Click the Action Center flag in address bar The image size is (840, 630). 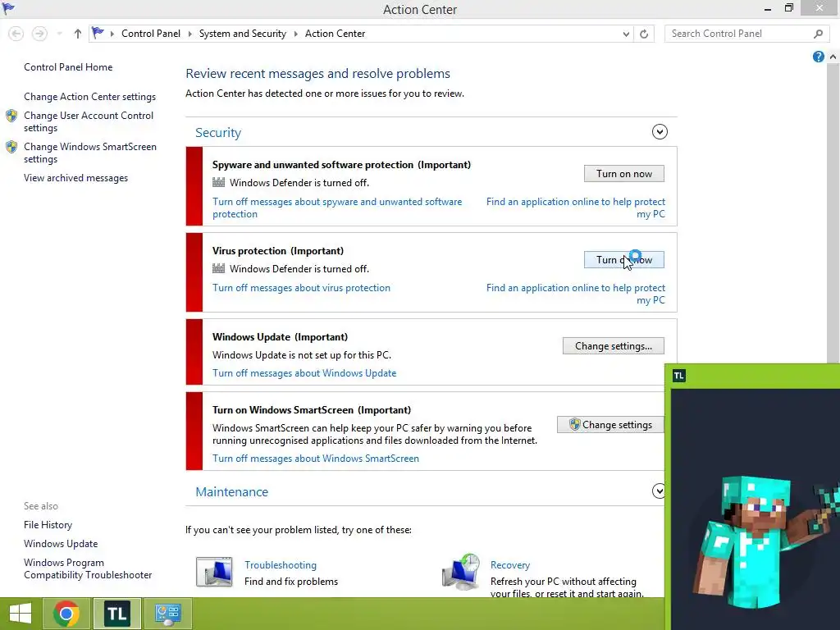pyautogui.click(x=98, y=33)
